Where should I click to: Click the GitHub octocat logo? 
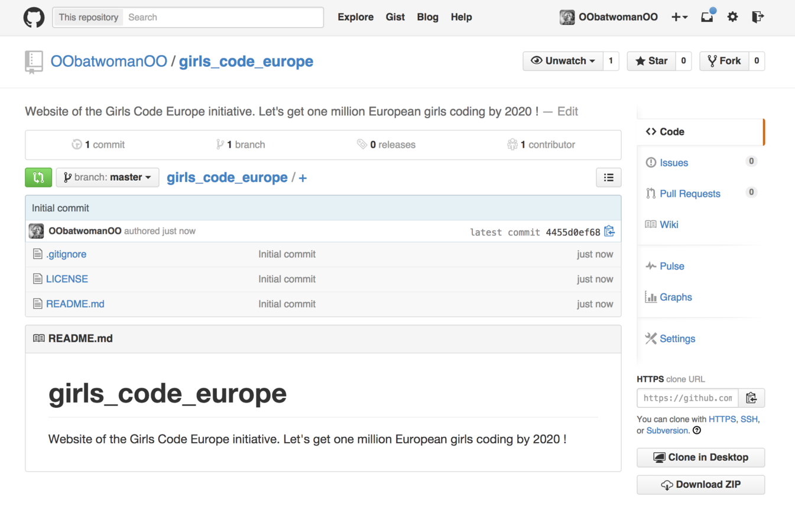tap(34, 17)
